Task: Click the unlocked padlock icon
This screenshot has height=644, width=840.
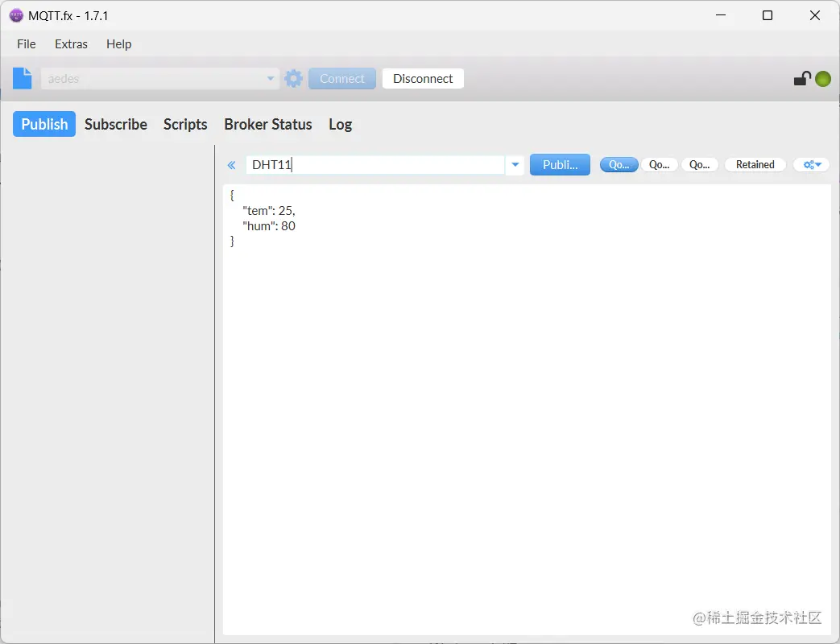Action: (802, 79)
